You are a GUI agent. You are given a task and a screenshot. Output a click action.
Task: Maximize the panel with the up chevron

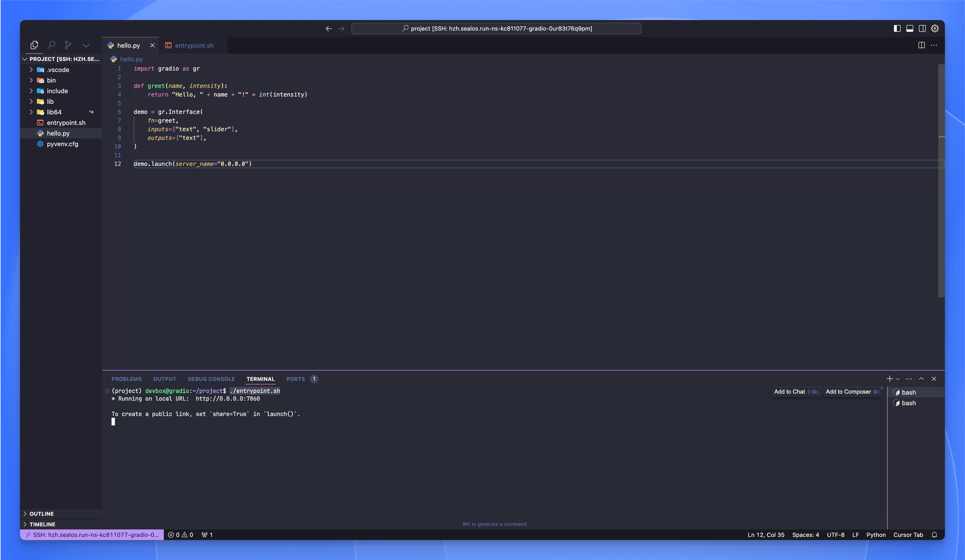pyautogui.click(x=921, y=379)
